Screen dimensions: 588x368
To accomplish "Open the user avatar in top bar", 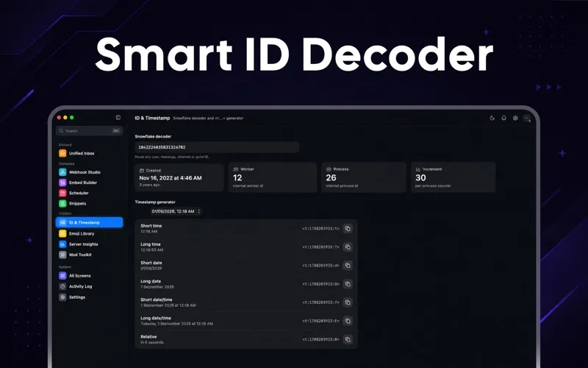I will (527, 118).
